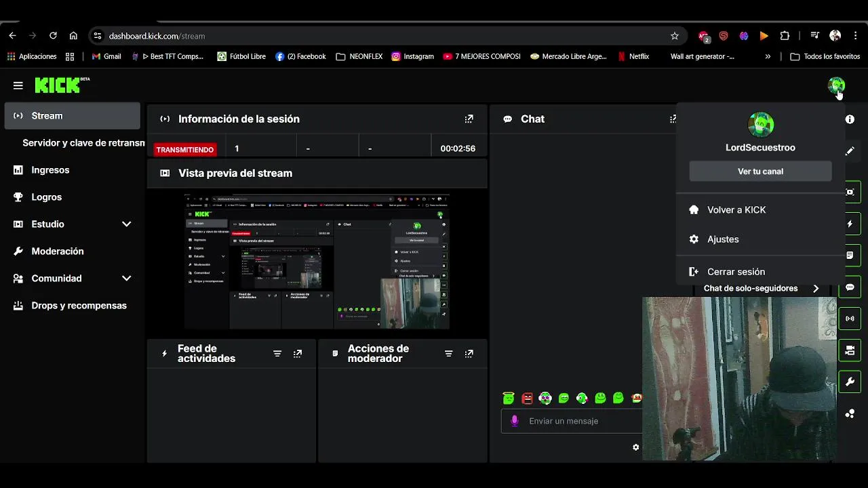
Task: Open the Todos los favoritos folder
Action: 825,56
